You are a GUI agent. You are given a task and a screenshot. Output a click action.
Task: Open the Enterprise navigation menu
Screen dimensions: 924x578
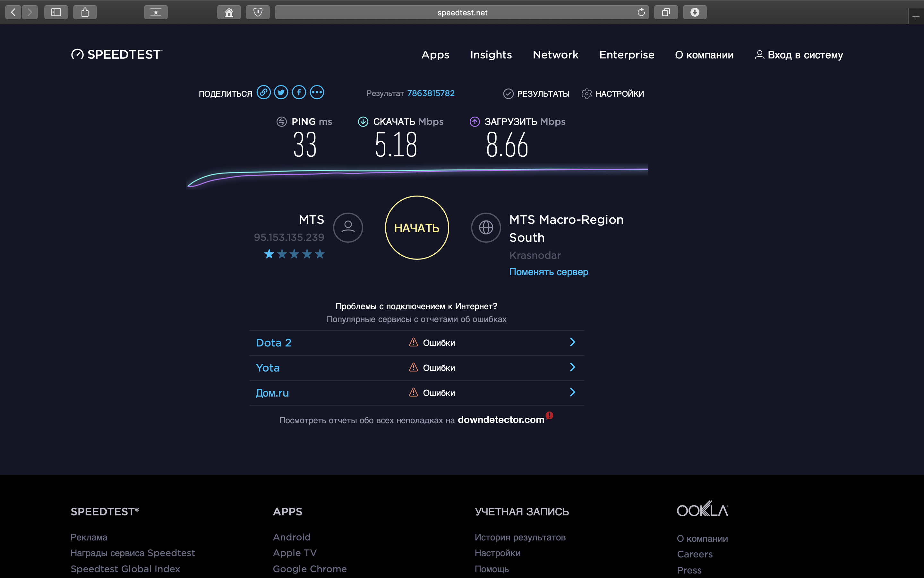pyautogui.click(x=627, y=55)
